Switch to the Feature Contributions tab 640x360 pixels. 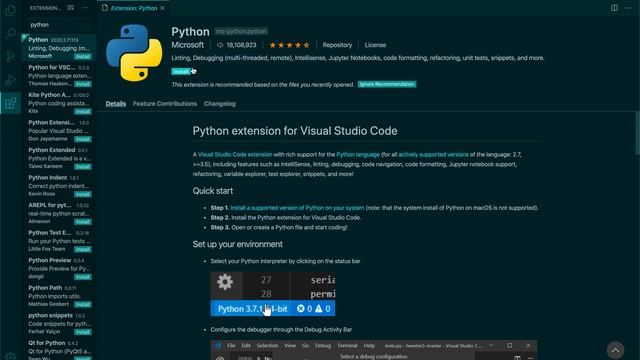[x=164, y=104]
